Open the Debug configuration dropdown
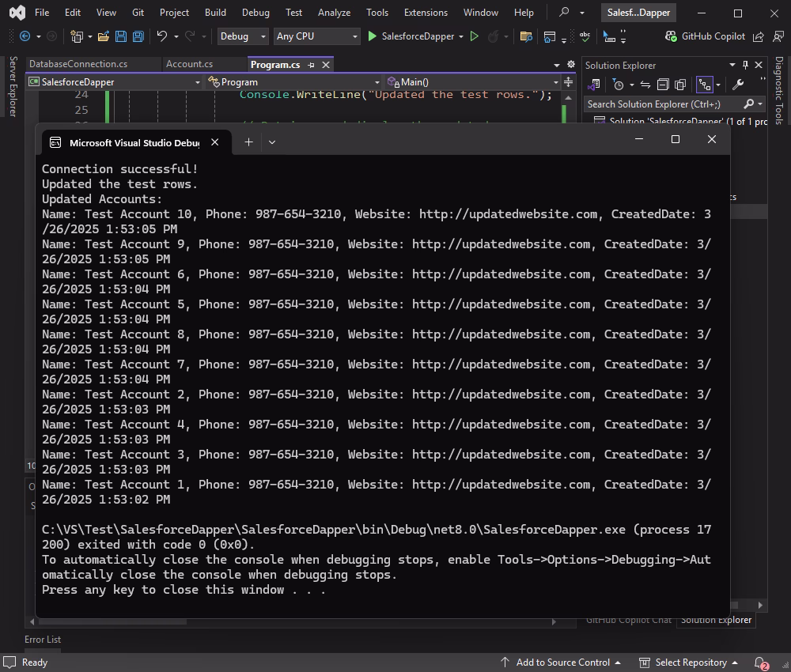The image size is (791, 672). pyautogui.click(x=241, y=36)
